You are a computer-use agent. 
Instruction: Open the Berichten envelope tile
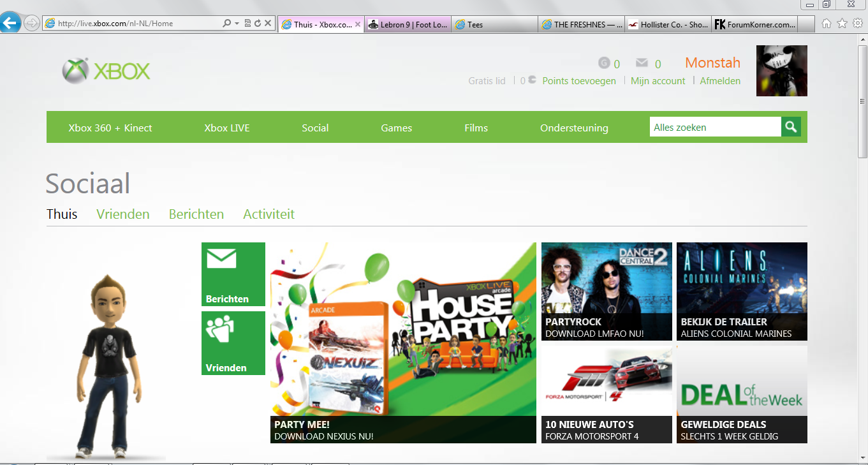coord(233,274)
